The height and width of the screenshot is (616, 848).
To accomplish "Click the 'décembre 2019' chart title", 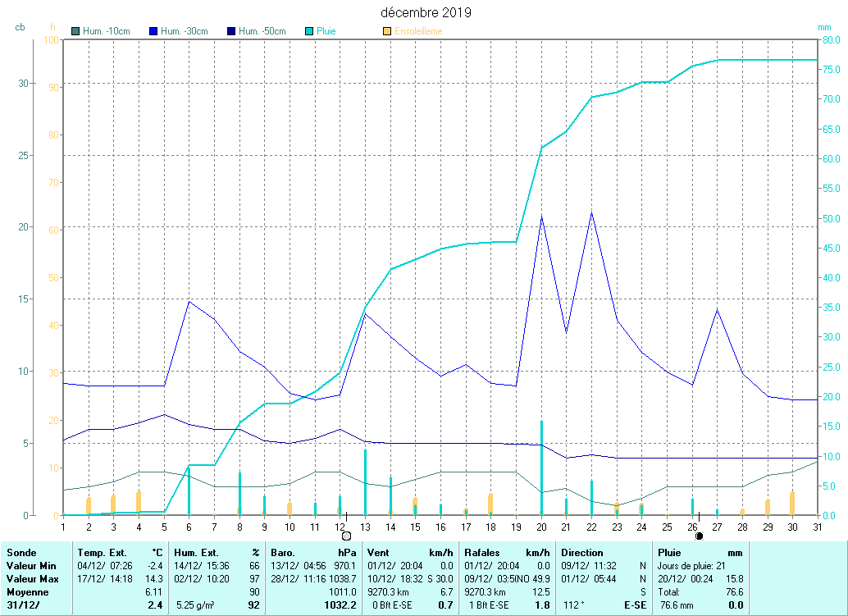I will tap(426, 12).
